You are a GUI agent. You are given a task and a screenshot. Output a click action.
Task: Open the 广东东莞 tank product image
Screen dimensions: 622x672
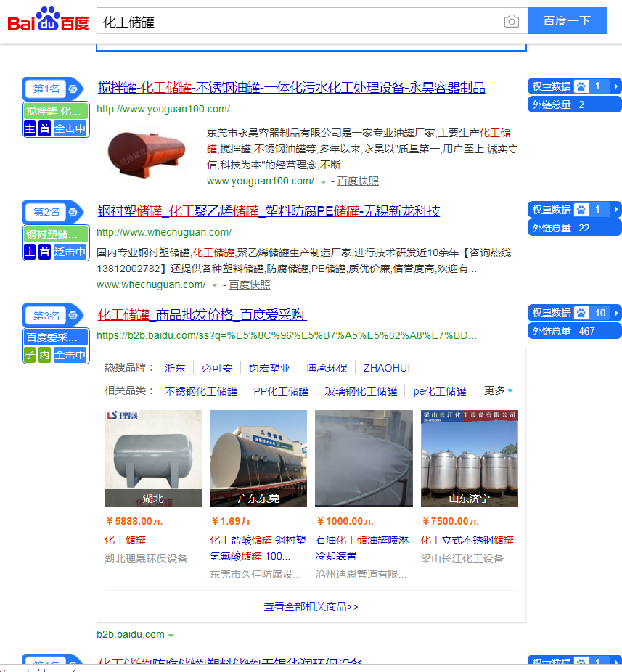(258, 459)
